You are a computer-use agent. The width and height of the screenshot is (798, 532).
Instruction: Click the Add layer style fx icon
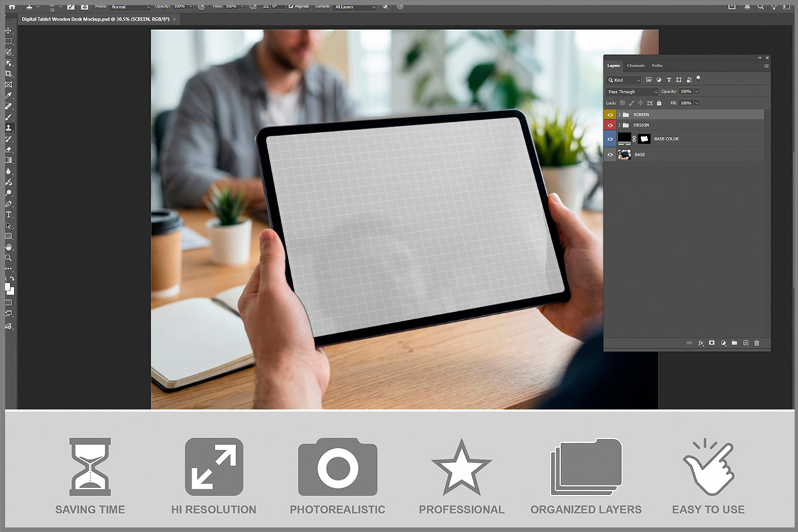(x=701, y=343)
